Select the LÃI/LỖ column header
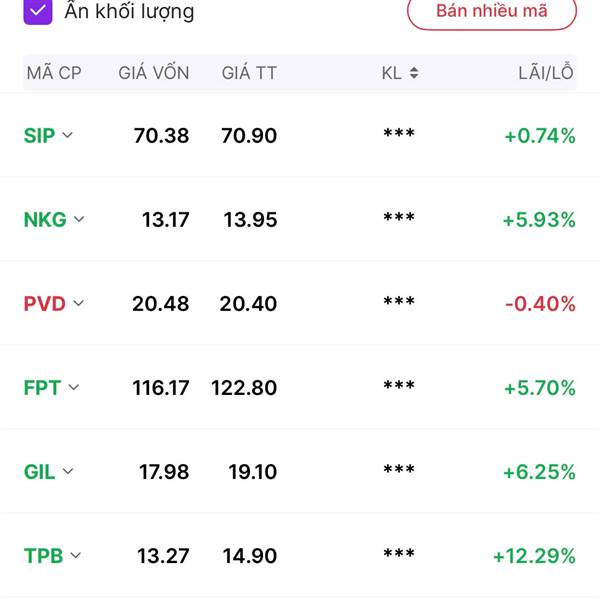Screen dimensions: 600x600 click(546, 72)
